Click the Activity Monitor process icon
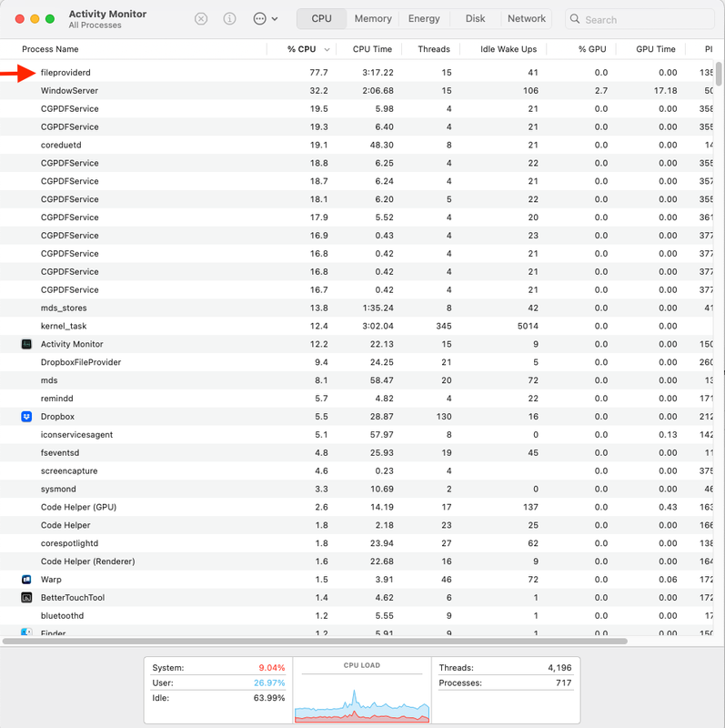Screen dimensions: 725x728 click(x=26, y=344)
